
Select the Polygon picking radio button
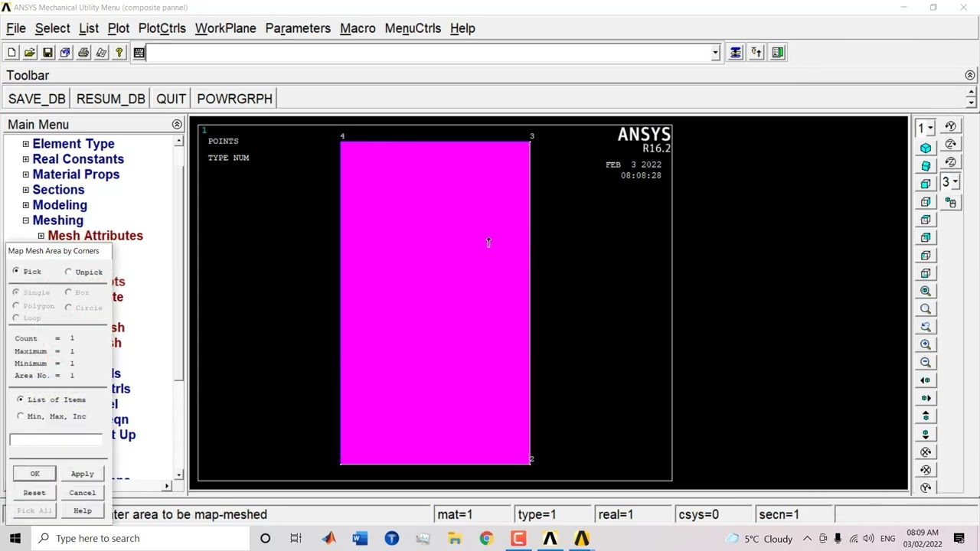[x=16, y=306]
